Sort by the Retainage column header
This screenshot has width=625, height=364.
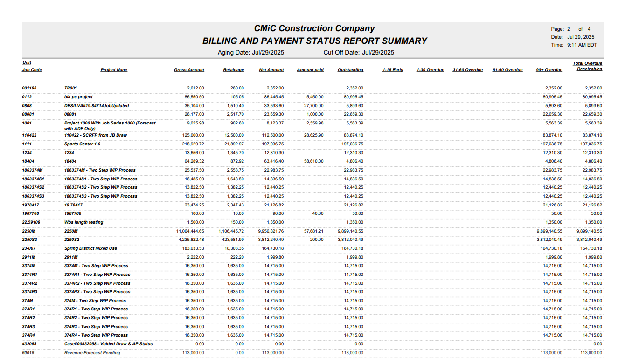(233, 69)
